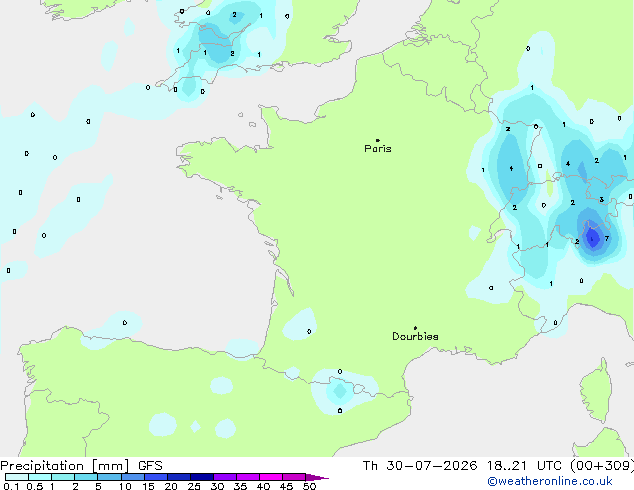
Task: Click the 10–15 mm legend swatch
Action: tap(133, 477)
